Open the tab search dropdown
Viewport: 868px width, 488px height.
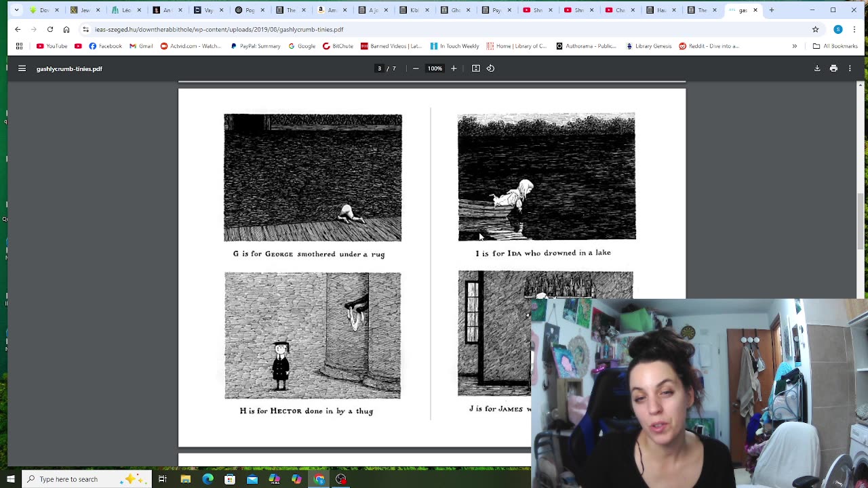16,10
